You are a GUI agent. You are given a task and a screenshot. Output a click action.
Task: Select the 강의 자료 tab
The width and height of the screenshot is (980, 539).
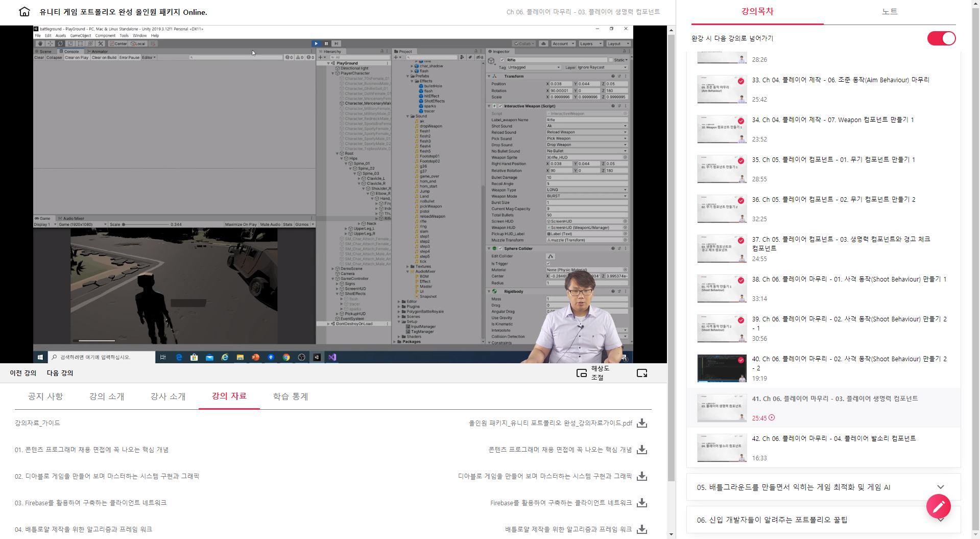coord(229,396)
